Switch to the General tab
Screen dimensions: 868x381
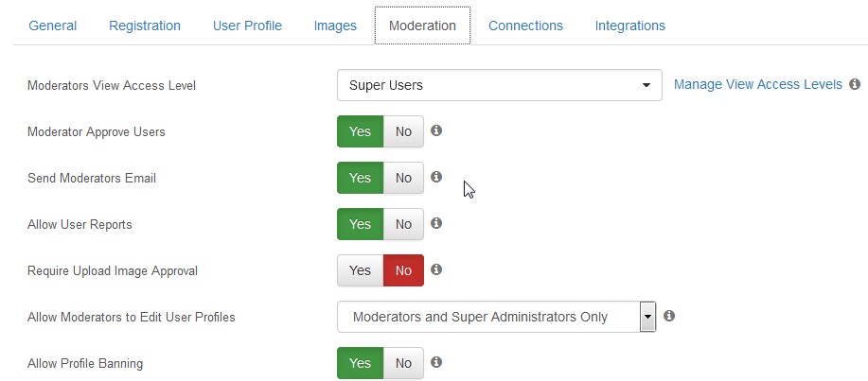53,26
